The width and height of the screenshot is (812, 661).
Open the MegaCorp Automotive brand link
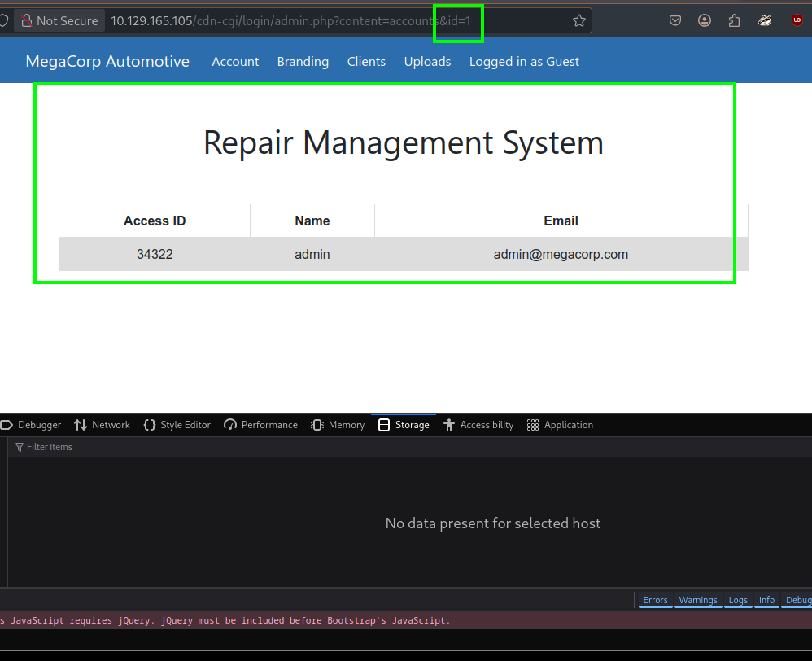click(107, 62)
